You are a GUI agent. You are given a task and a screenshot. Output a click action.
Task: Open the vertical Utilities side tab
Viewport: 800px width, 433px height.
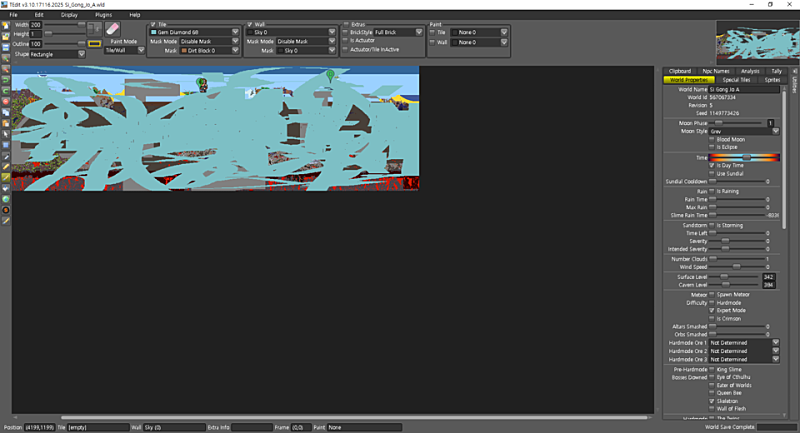[x=794, y=85]
